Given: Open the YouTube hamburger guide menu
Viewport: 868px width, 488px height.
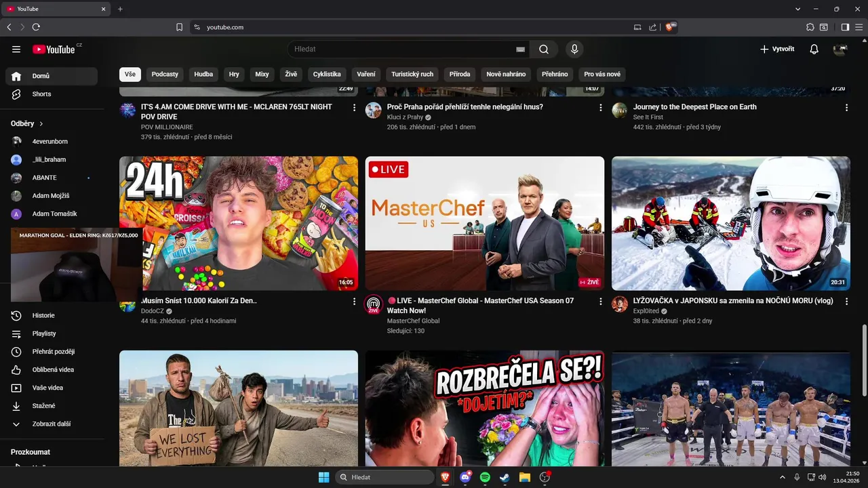Looking at the screenshot, I should pyautogui.click(x=16, y=49).
